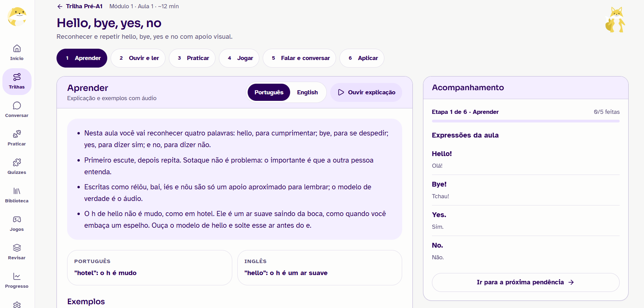The image size is (644, 308).
Task: Go to Início home icon
Action: [x=17, y=48]
